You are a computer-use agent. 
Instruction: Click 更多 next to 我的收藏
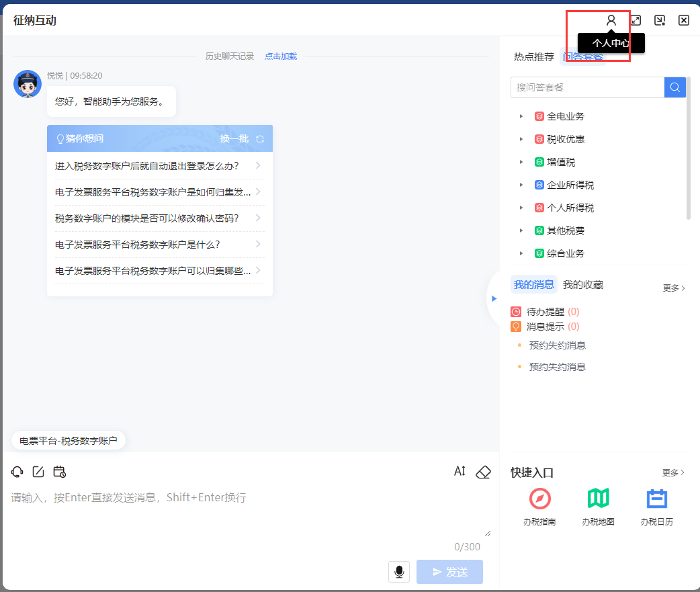tap(674, 288)
